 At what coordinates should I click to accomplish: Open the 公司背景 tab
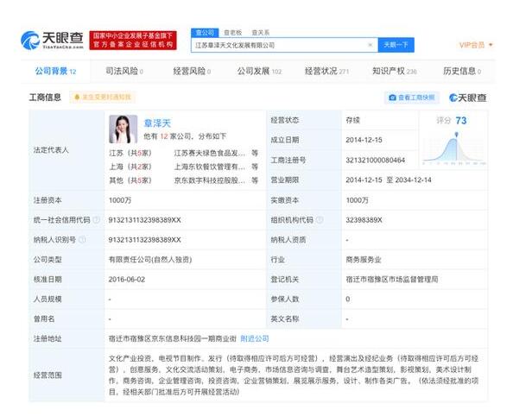(x=55, y=71)
